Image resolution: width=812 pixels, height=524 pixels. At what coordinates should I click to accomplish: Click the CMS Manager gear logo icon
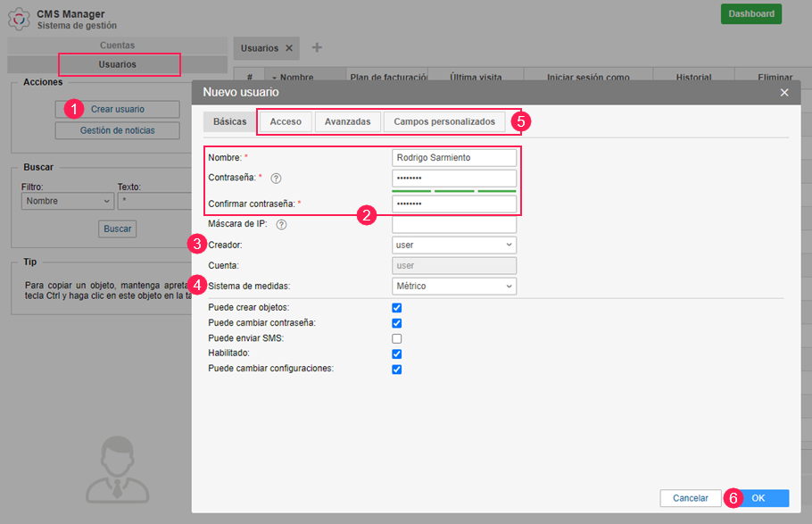(x=19, y=19)
